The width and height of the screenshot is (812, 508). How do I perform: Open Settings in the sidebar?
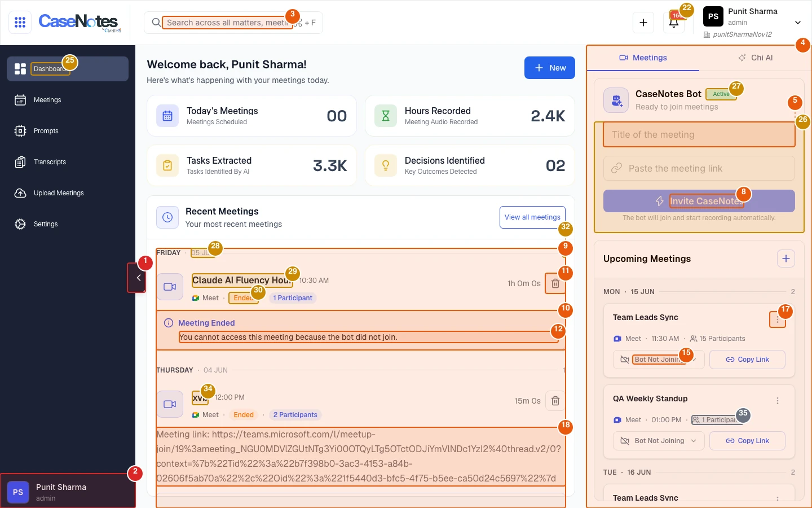(68, 224)
